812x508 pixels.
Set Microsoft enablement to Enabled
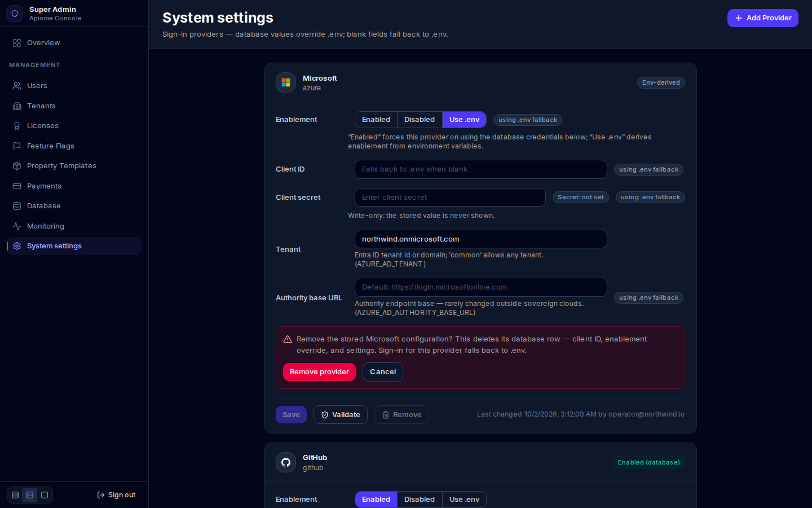(x=376, y=120)
